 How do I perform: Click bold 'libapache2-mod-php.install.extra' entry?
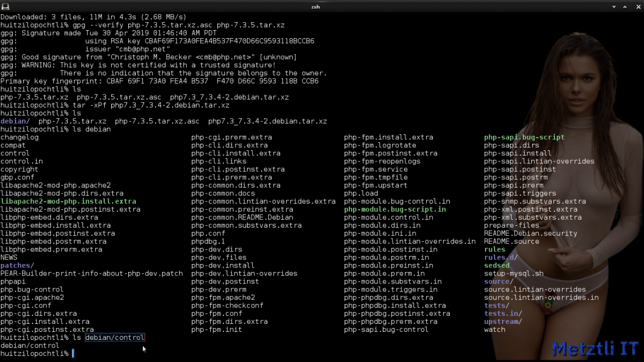68,202
